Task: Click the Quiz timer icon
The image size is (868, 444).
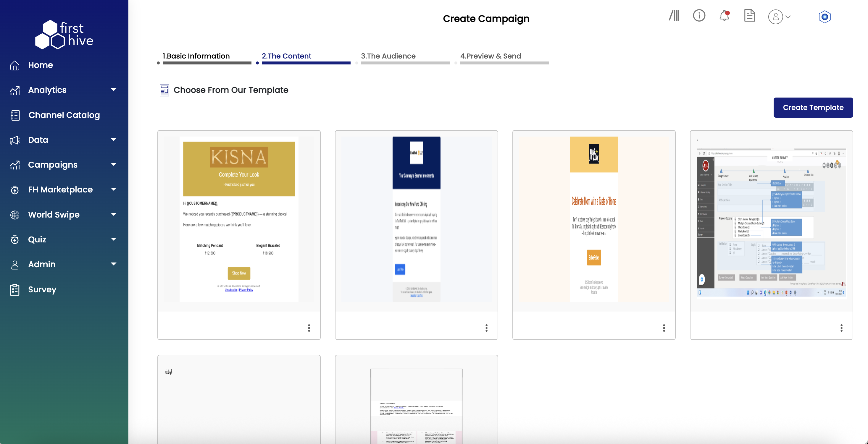Action: point(15,240)
